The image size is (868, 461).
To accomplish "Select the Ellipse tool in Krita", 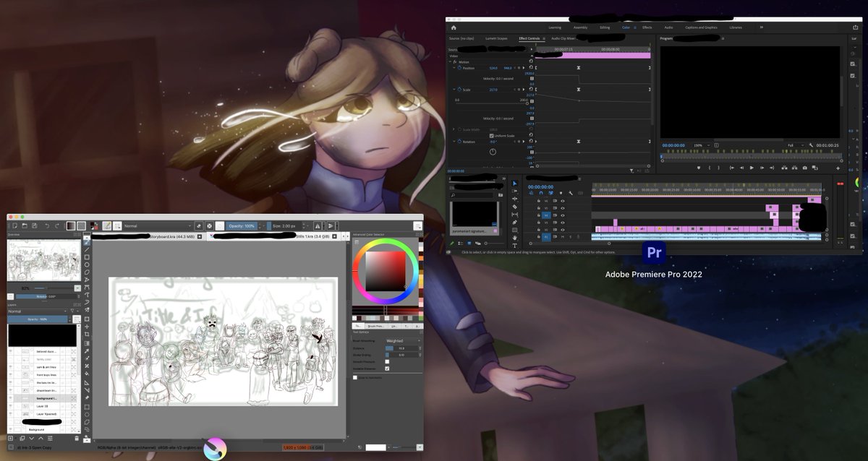I will coord(87,264).
